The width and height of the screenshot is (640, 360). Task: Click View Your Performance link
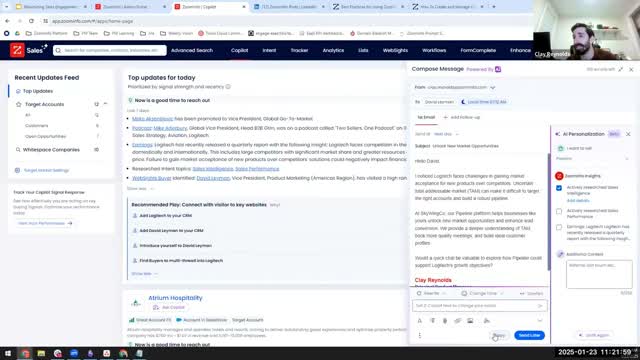click(45, 223)
